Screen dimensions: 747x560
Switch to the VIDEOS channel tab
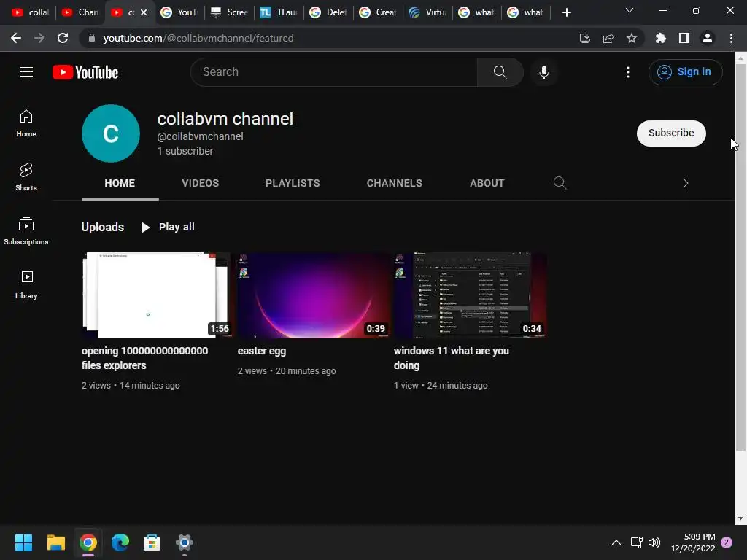point(200,183)
